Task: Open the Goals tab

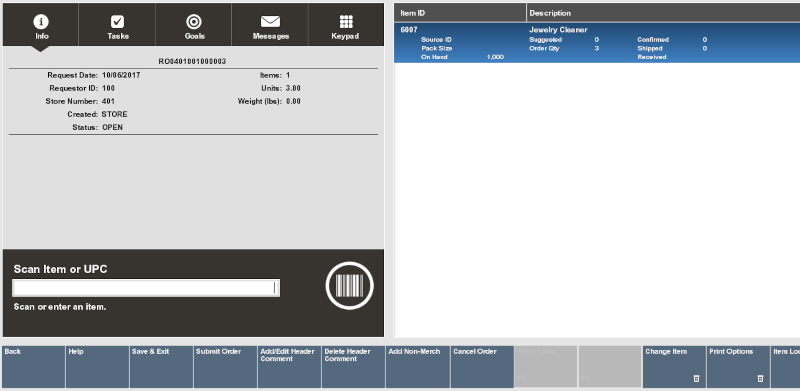Action: point(194,25)
